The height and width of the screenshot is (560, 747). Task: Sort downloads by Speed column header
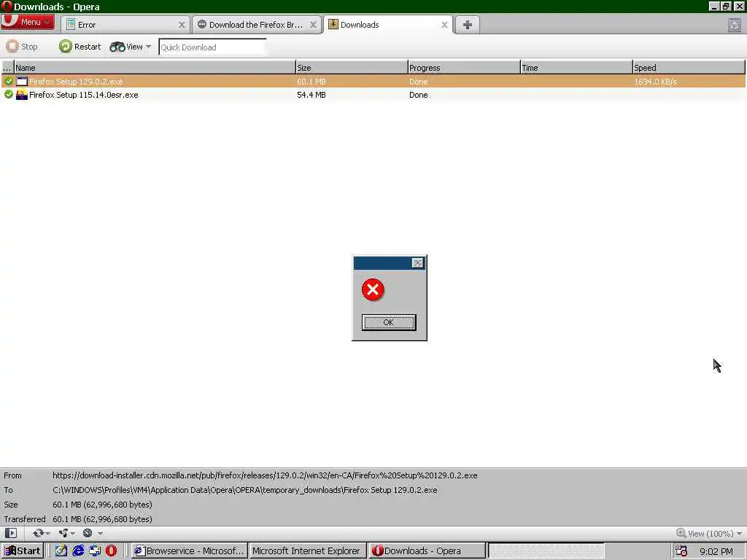(x=689, y=68)
